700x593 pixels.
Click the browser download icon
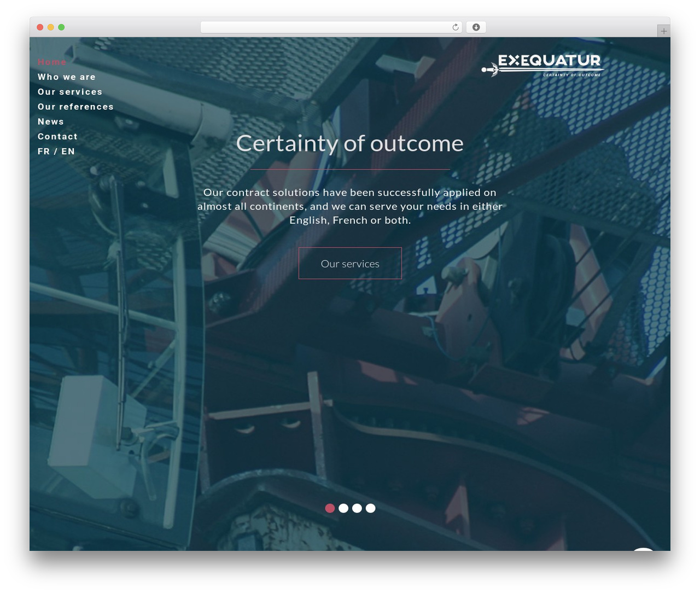click(476, 27)
